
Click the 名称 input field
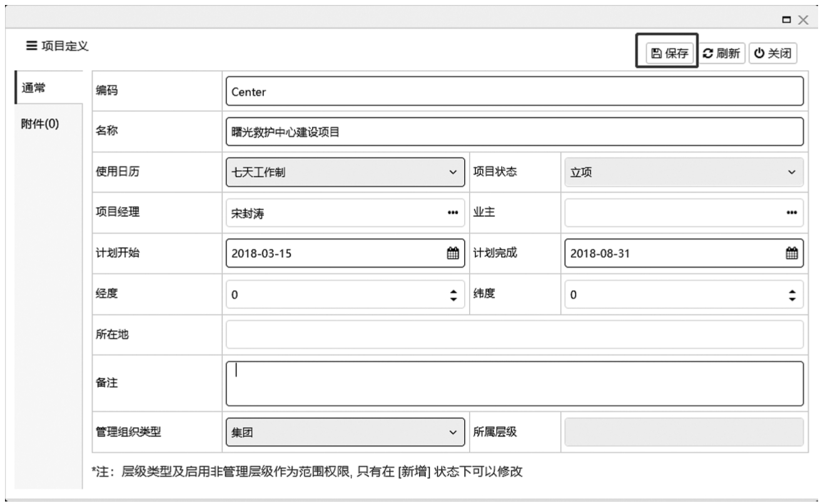(513, 131)
